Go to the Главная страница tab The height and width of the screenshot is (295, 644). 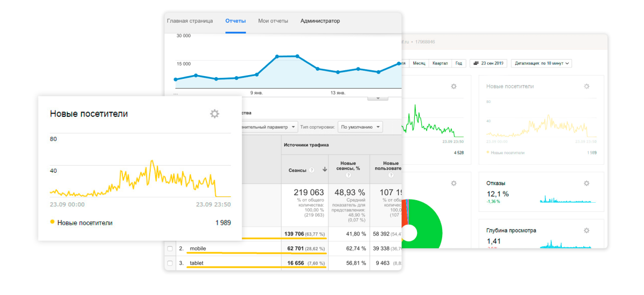189,21
